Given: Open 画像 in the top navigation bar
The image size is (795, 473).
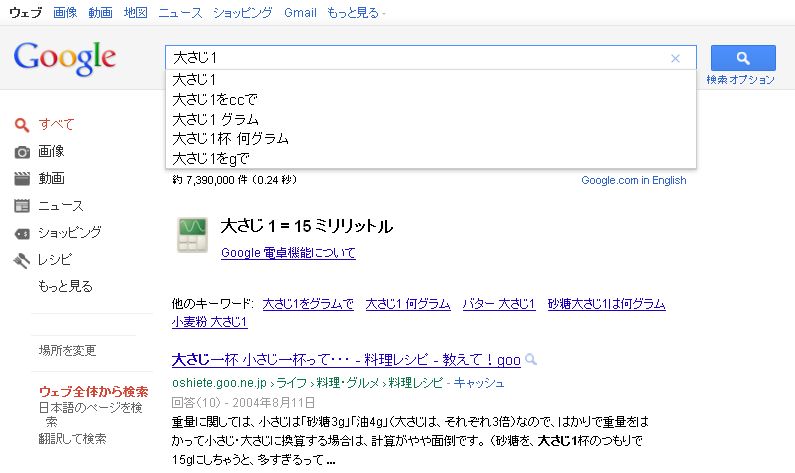Looking at the screenshot, I should coord(65,13).
